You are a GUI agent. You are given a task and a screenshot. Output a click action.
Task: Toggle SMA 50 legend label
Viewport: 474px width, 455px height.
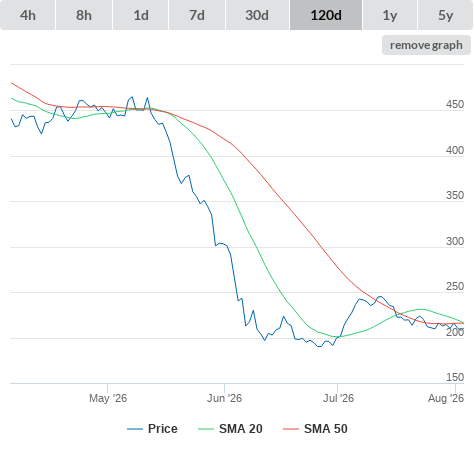[x=326, y=429]
